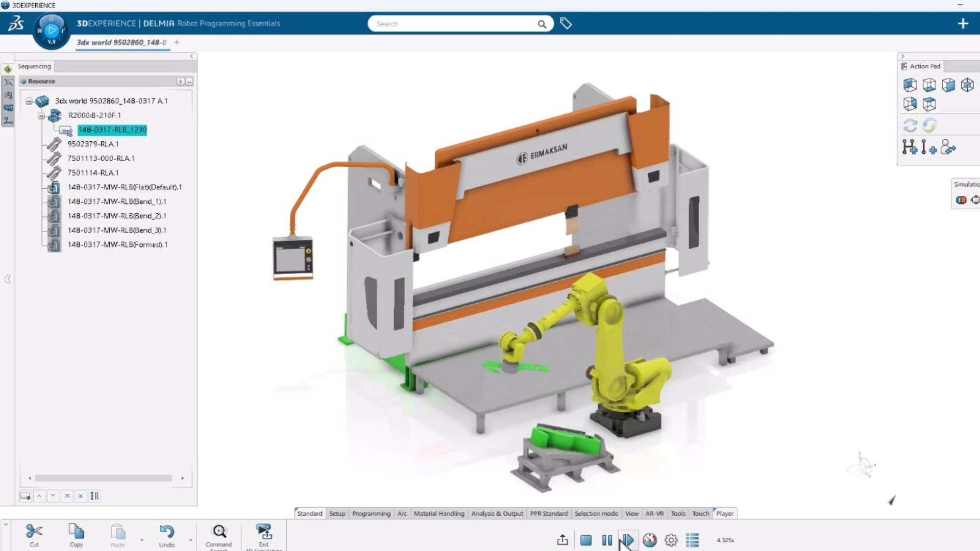Image resolution: width=980 pixels, height=551 pixels.
Task: Select 148-0317-MW-RLB(Bend_2).1 in tree
Action: click(117, 216)
